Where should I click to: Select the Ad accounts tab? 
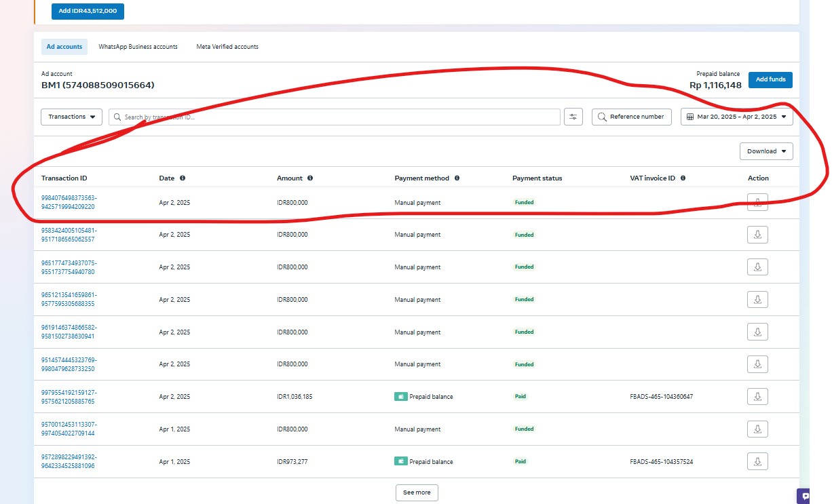[64, 47]
